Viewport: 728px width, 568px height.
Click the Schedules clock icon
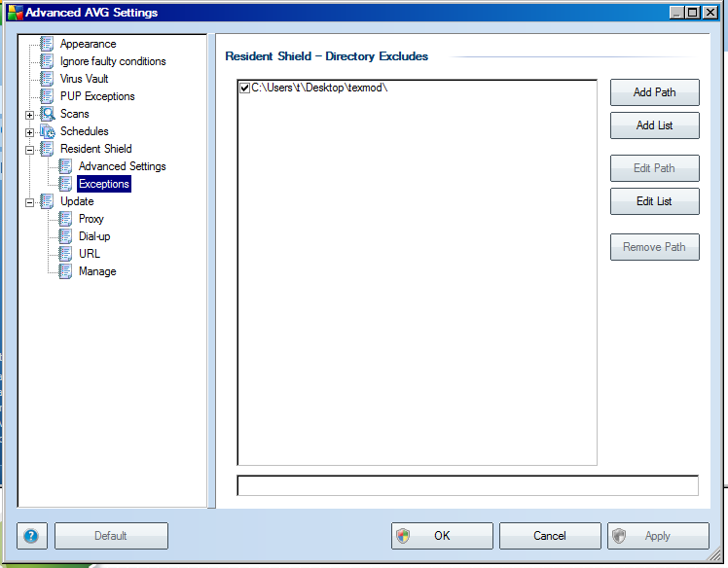click(48, 131)
